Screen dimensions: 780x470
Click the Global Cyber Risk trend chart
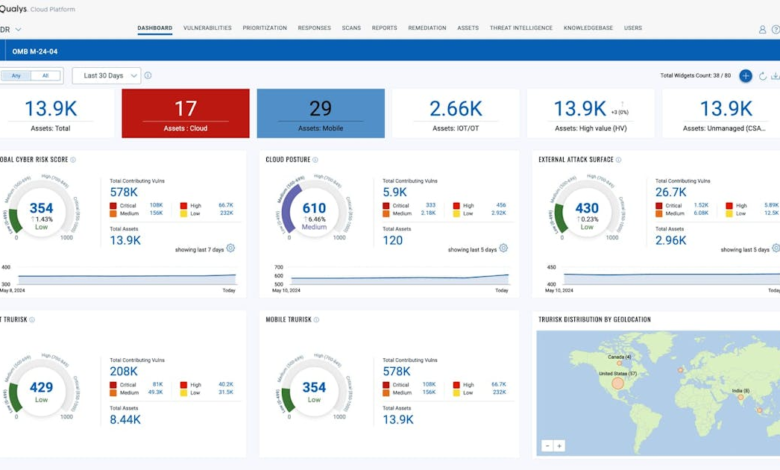127,278
